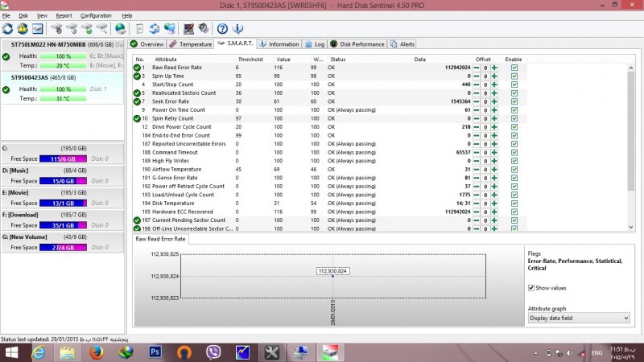The height and width of the screenshot is (362, 644).
Task: Uncheck Enable for Start/Stop Count
Action: pos(514,84)
